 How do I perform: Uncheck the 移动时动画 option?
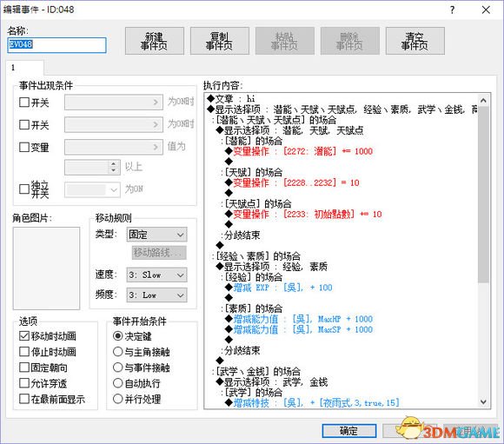[x=24, y=336]
